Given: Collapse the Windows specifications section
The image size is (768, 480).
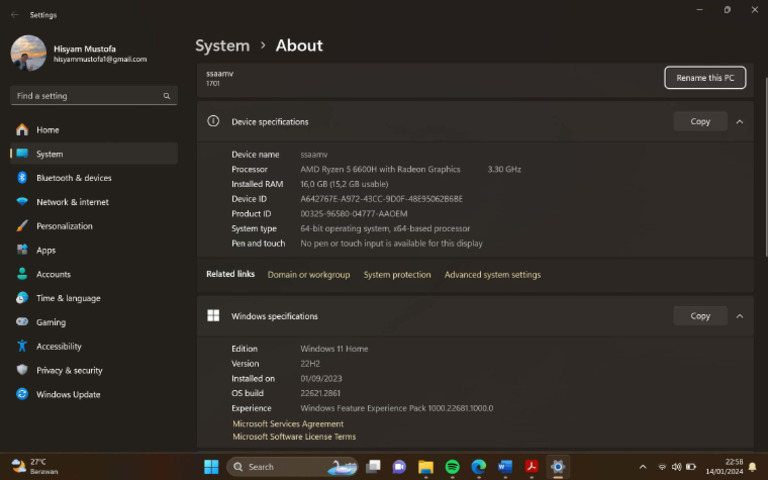Looking at the screenshot, I should [739, 316].
